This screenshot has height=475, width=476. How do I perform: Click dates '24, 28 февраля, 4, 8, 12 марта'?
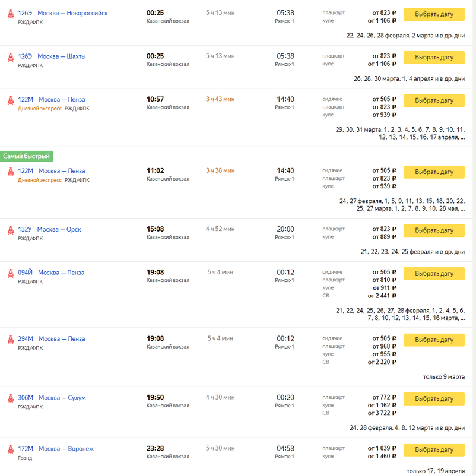tap(391, 427)
